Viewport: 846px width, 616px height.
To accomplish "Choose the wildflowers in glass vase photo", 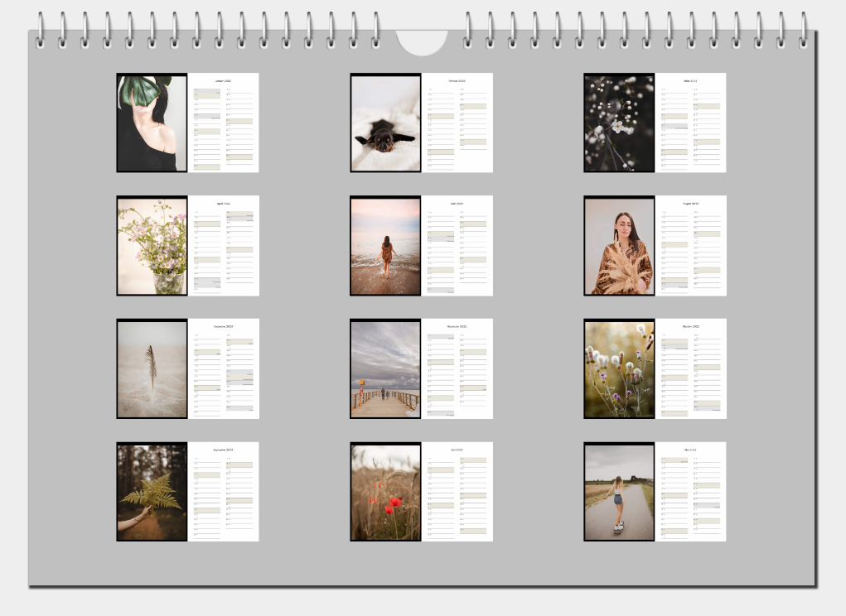I will point(152,247).
